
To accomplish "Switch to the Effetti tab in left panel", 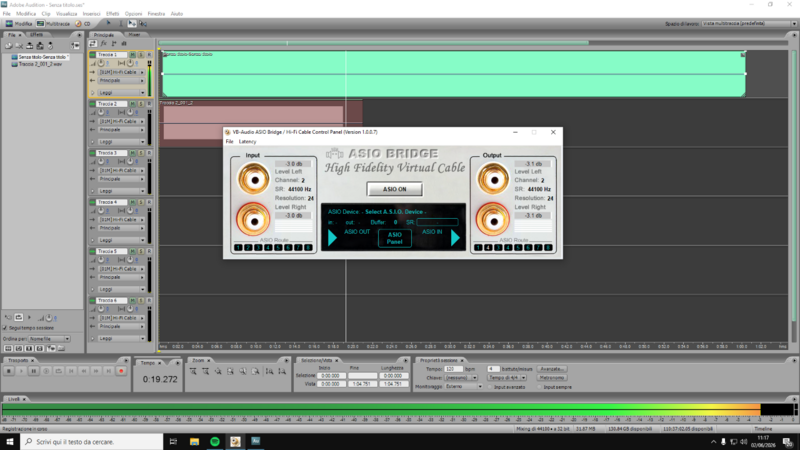I will [x=36, y=35].
